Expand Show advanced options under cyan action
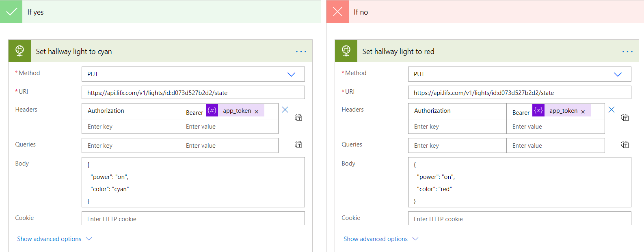 coord(54,239)
